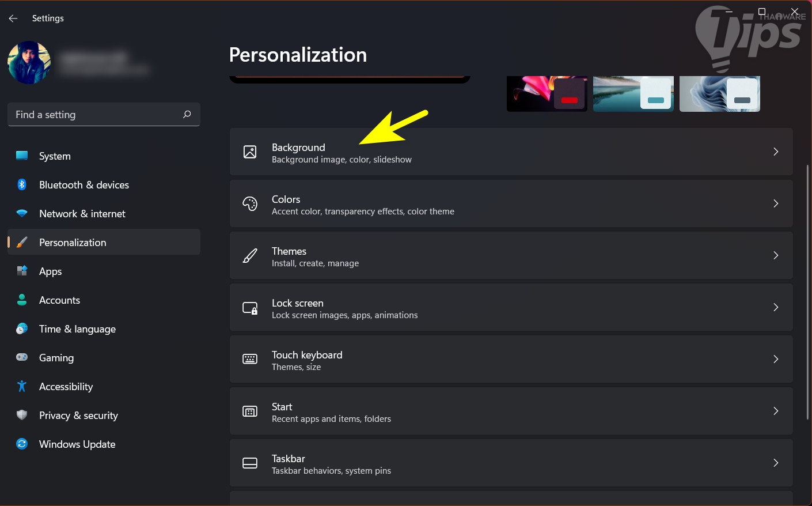Click the Network wifi icon

pos(22,213)
